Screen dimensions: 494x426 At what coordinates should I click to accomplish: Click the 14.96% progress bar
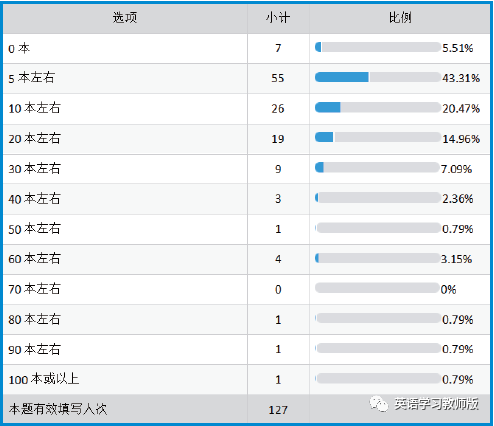click(378, 137)
